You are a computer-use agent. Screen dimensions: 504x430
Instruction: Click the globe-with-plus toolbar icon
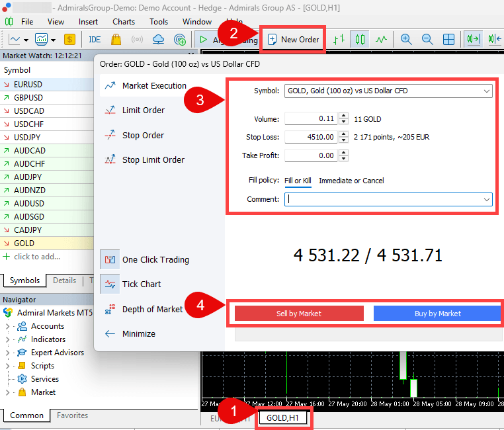pyautogui.click(x=180, y=40)
